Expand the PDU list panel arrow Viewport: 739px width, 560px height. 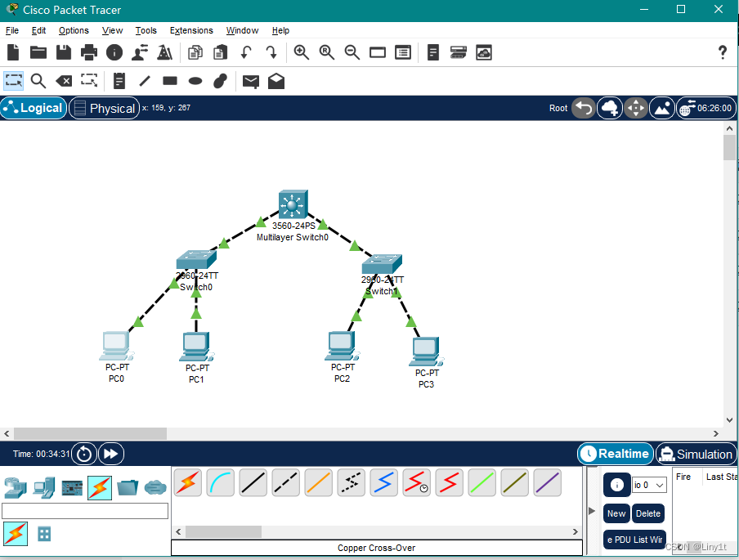[592, 510]
